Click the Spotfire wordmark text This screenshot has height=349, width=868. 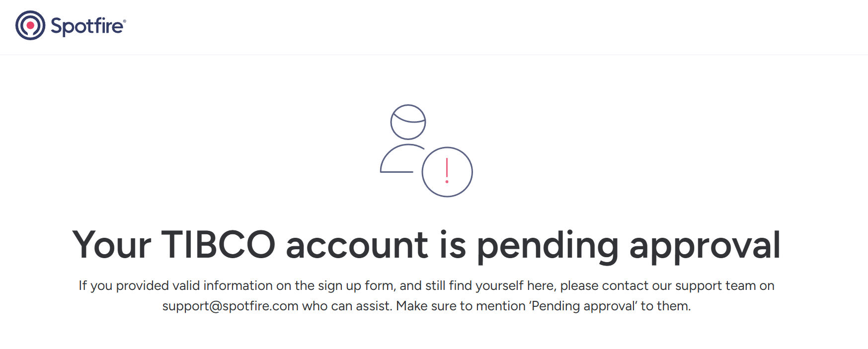click(86, 26)
